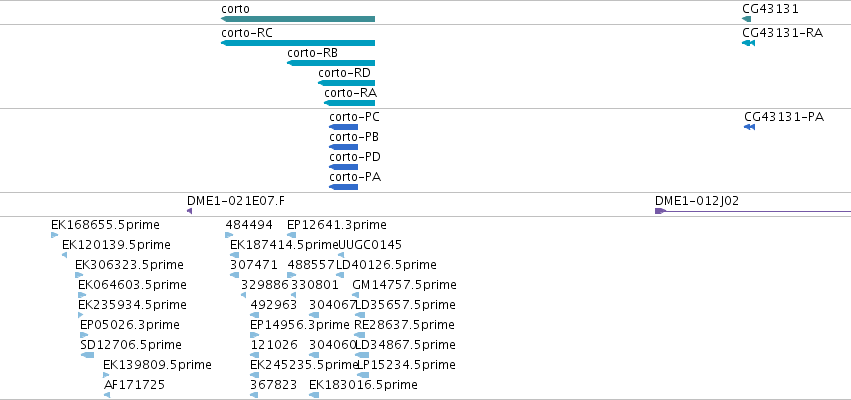Select the corto-PC protein feature
This screenshot has width=851, height=400.
344,127
